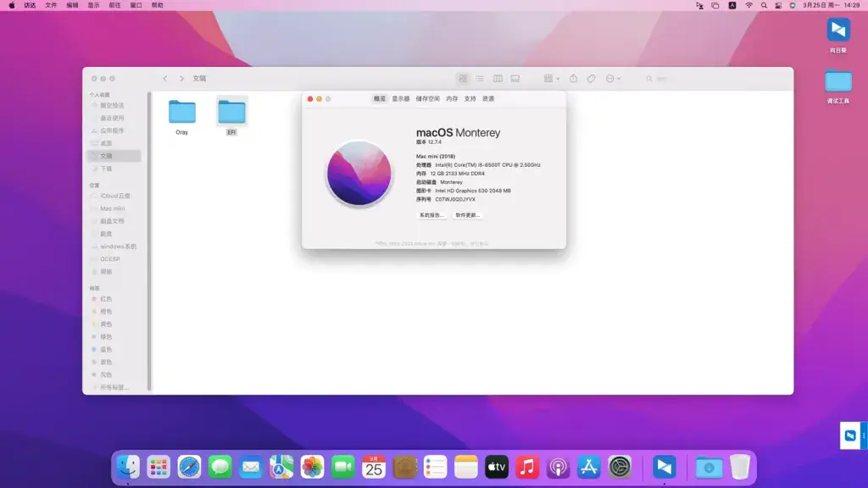Open the 编辑 menu

click(73, 5)
